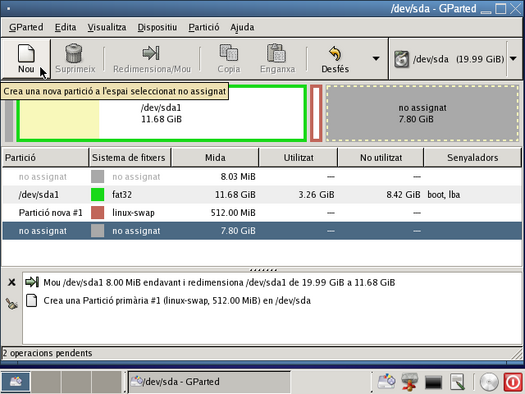Expand the toolbar overflow arrow next to Desfés
525x394 pixels.
pos(376,59)
